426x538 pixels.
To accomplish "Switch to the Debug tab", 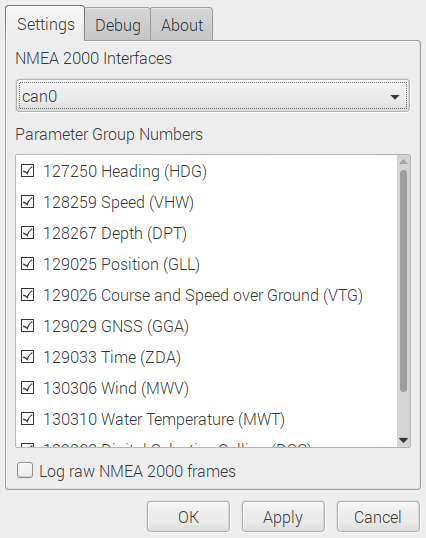I will (118, 25).
